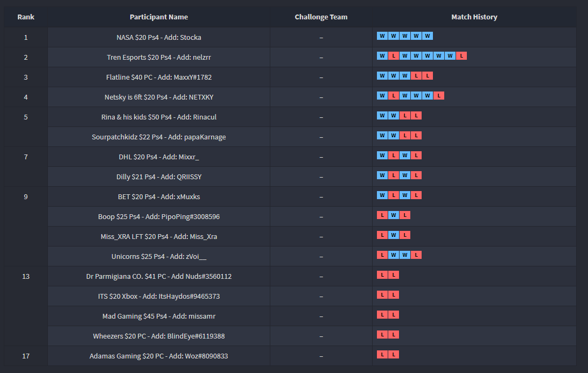Click rank 2 cell
This screenshot has height=373, width=588.
26,57
